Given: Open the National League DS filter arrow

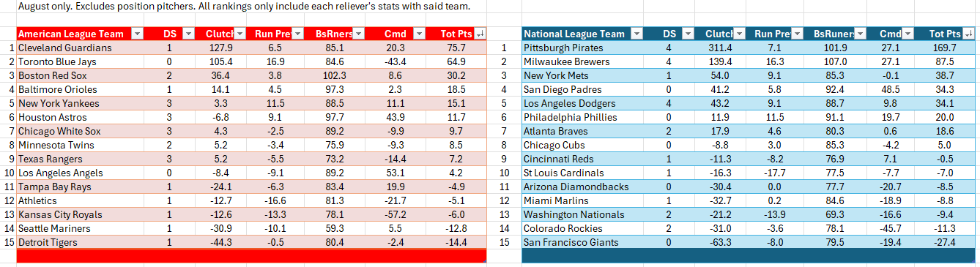Looking at the screenshot, I should tap(688, 34).
